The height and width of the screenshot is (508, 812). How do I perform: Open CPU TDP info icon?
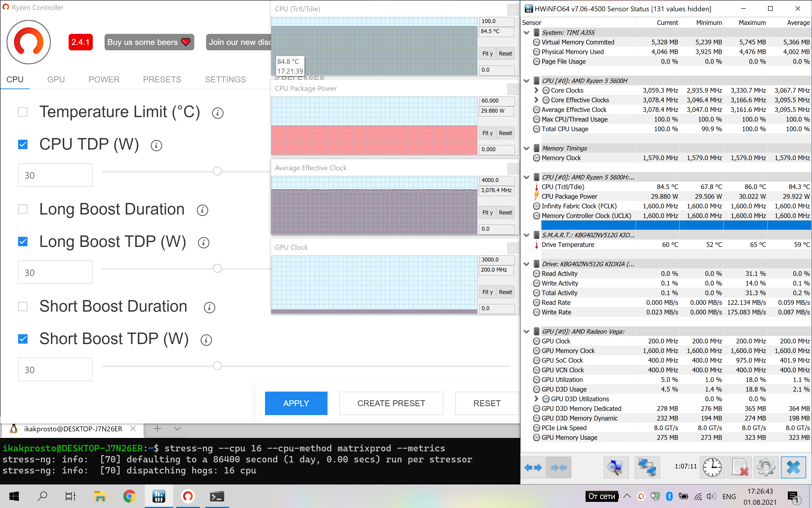[x=156, y=146]
